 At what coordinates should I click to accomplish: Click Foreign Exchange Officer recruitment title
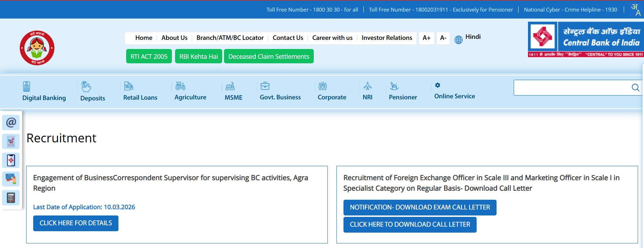[482, 183]
